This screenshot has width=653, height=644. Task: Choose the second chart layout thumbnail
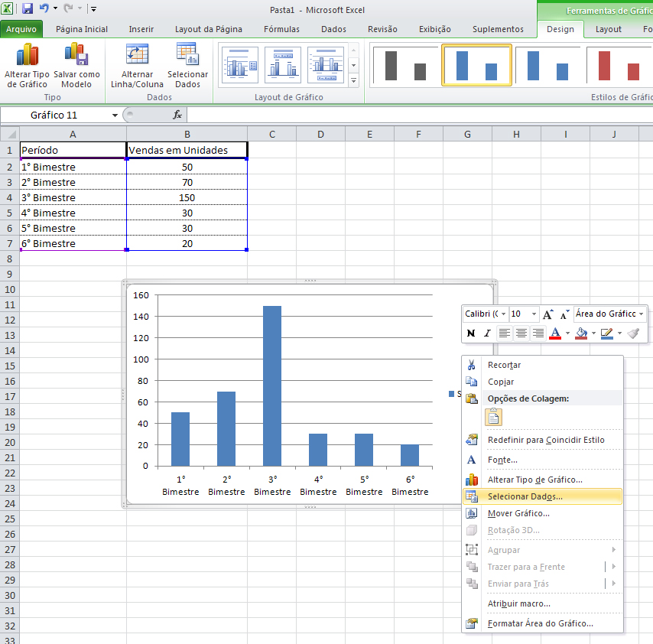(x=283, y=64)
